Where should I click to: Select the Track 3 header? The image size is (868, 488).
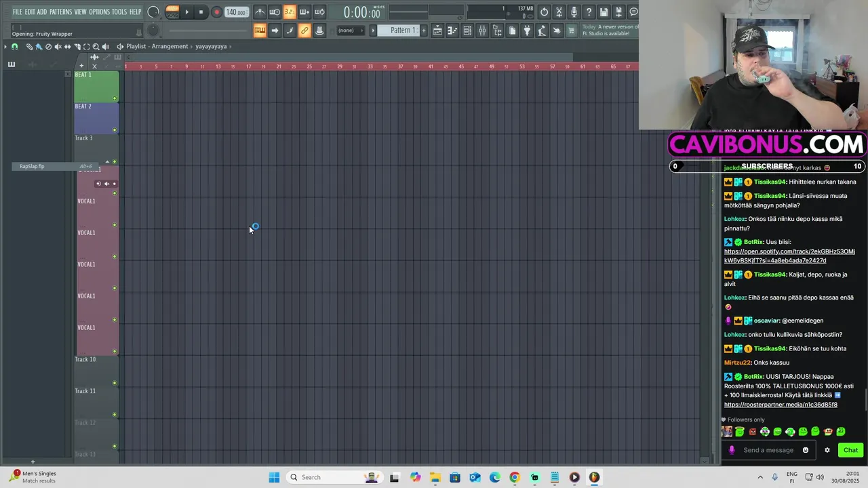pyautogui.click(x=96, y=149)
